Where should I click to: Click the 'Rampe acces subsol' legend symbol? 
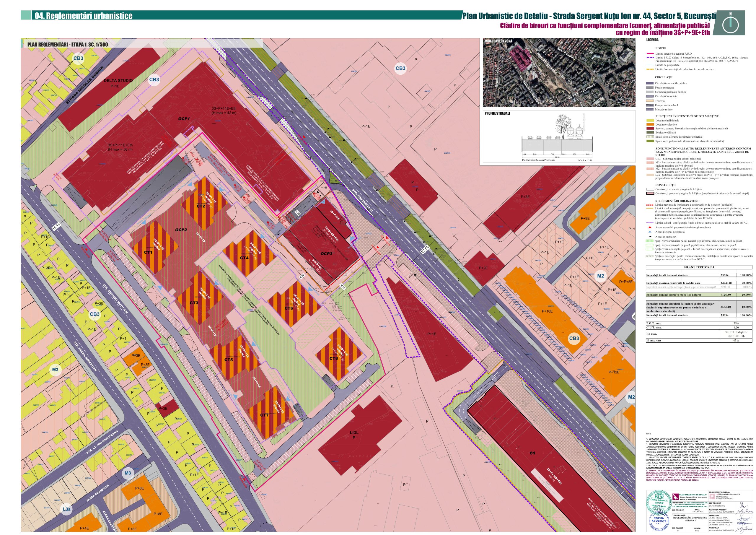pos(649,105)
